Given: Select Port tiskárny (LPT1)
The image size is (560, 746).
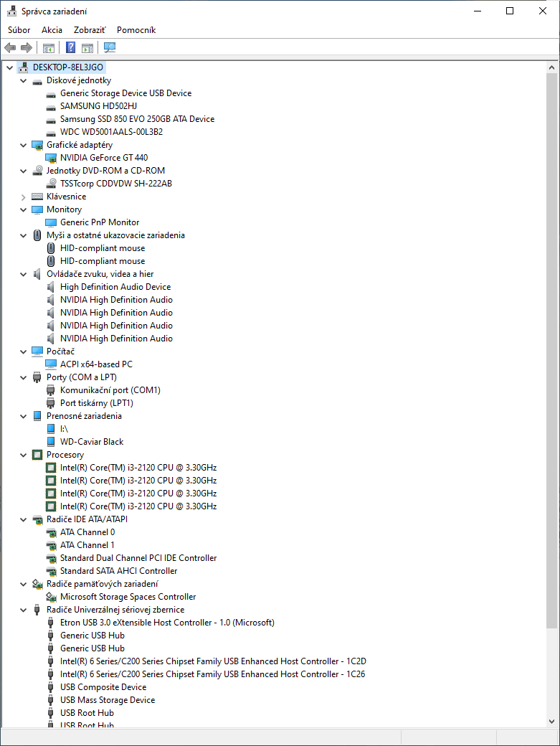Looking at the screenshot, I should (x=97, y=403).
